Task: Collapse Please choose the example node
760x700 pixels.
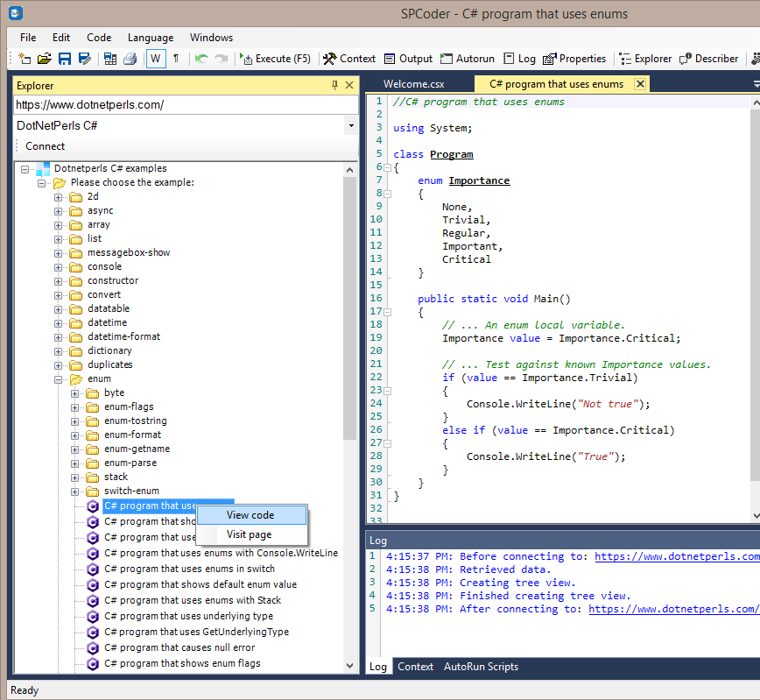Action: pyautogui.click(x=42, y=183)
